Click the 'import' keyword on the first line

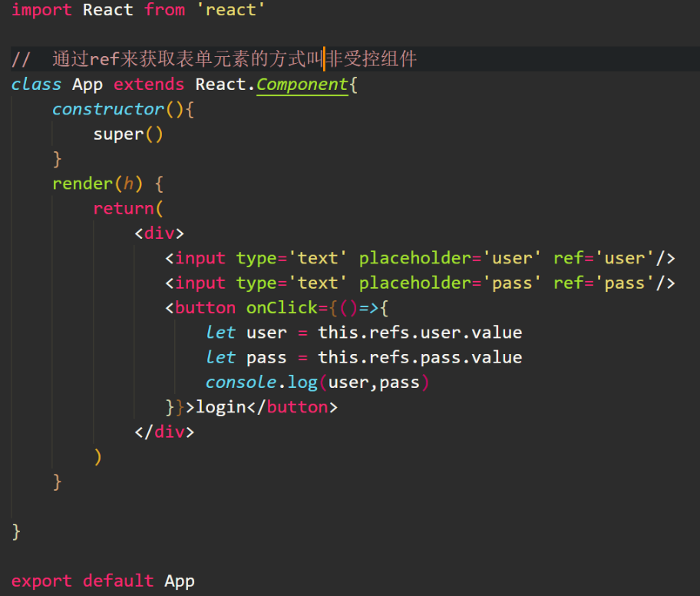[x=41, y=10]
